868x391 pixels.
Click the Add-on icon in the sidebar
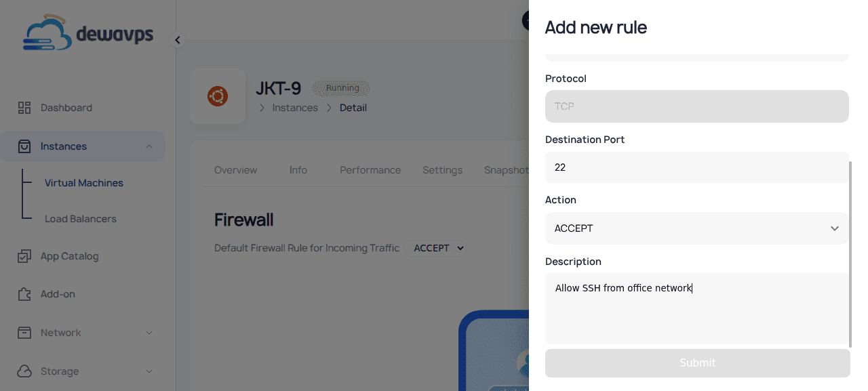[24, 294]
